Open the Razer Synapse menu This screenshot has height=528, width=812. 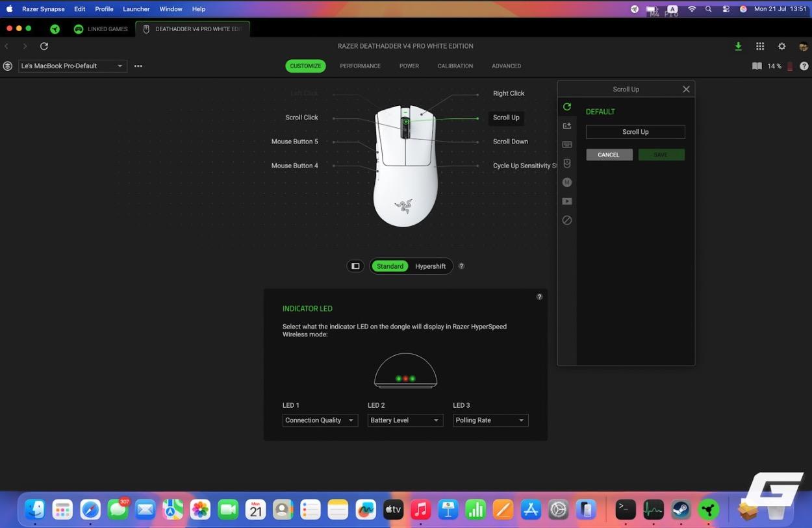(x=44, y=9)
